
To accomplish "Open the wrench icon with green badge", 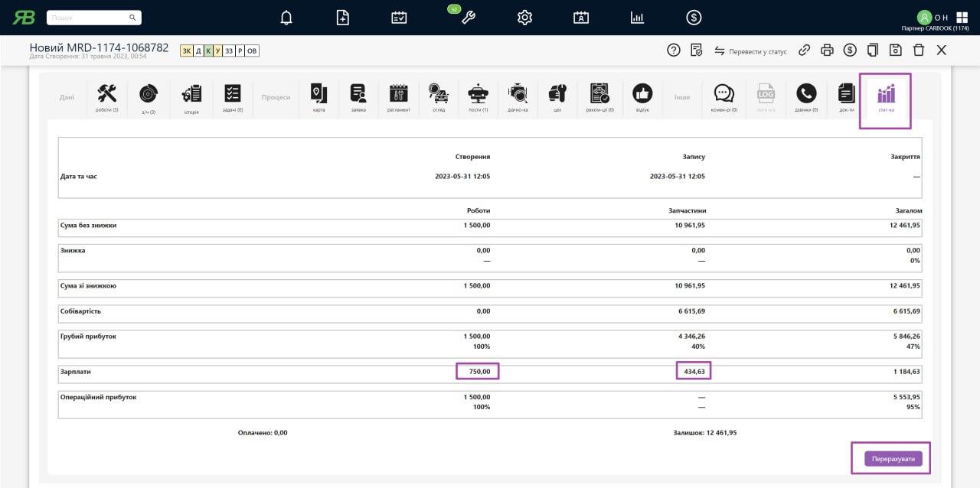I will click(x=468, y=18).
